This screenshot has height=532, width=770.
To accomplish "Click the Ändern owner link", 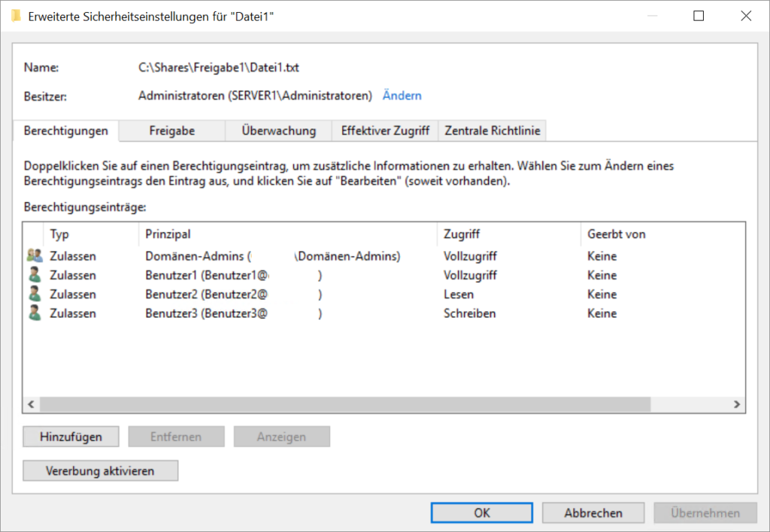I will pos(402,95).
